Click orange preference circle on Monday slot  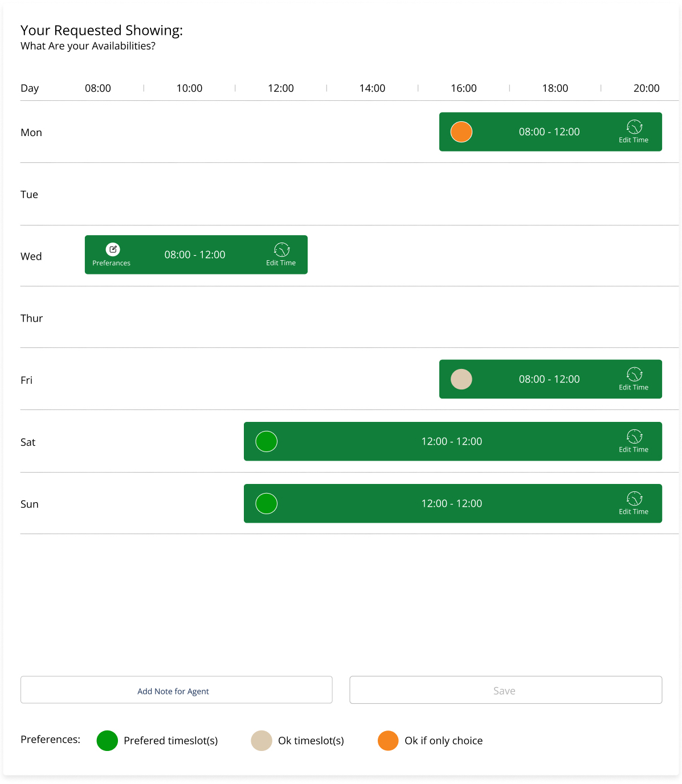(461, 132)
